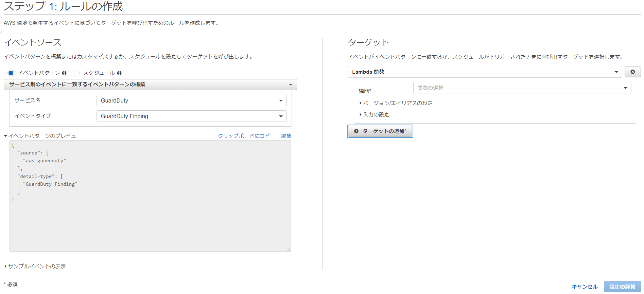Click クリップボードにコピー link
This screenshot has height=294, width=644.
pos(246,136)
